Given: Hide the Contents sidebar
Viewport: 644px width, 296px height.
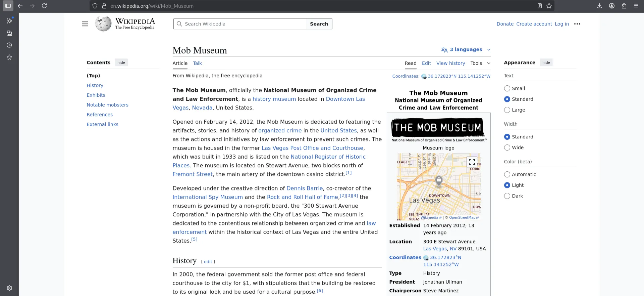Looking at the screenshot, I should pos(121,62).
